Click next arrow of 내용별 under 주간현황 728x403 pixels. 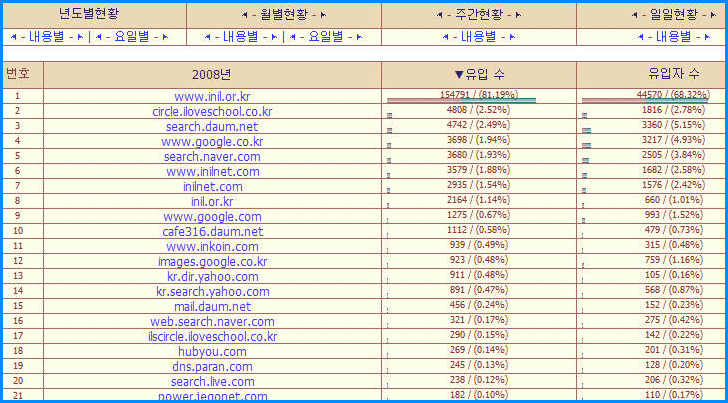[512, 37]
